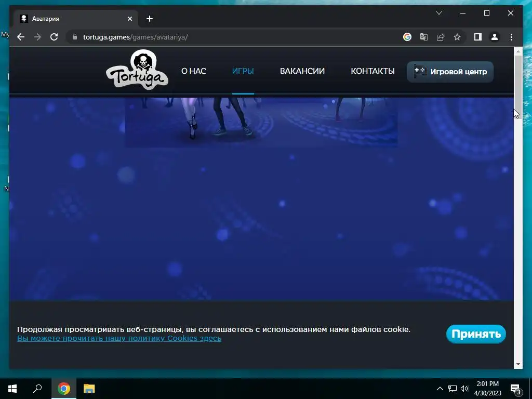Open the Windows Start menu
532x399 pixels.
coord(12,389)
